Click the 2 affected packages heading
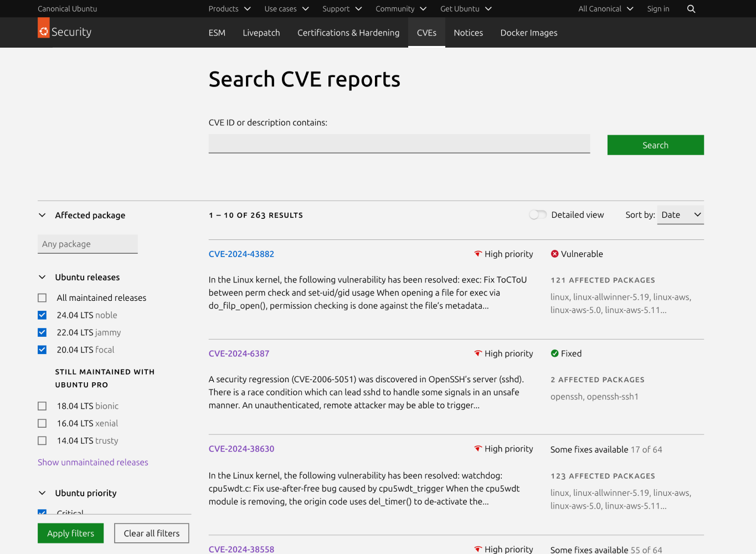756x554 pixels. coord(598,380)
